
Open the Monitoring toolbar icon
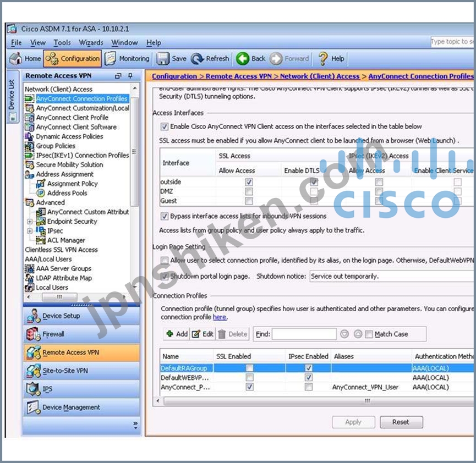(110, 58)
